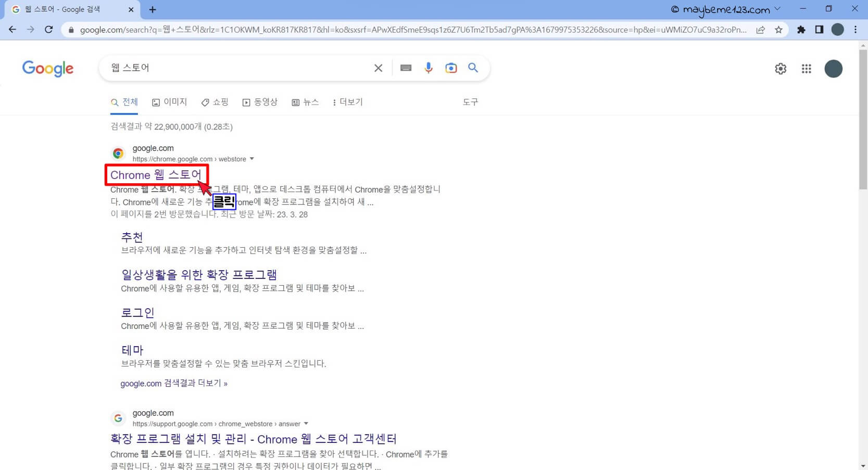868x470 pixels.
Task: Click the site lock icon in address bar
Action: tap(71, 30)
